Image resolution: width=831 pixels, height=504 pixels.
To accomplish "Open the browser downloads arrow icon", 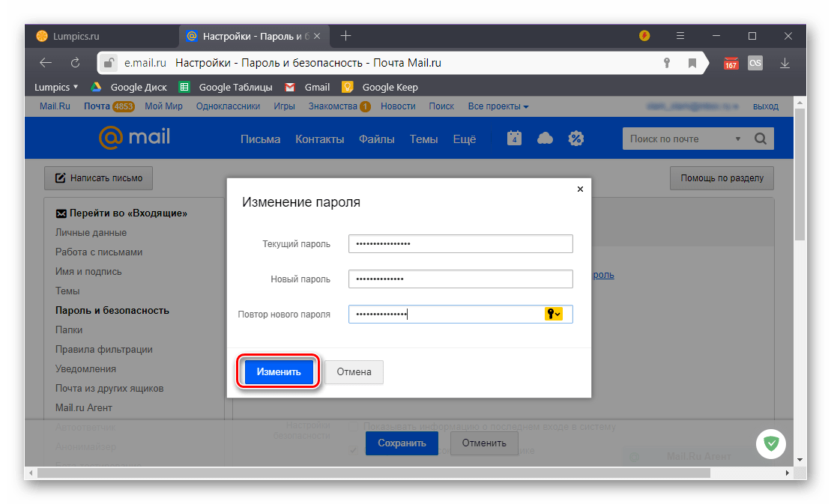I will (785, 63).
